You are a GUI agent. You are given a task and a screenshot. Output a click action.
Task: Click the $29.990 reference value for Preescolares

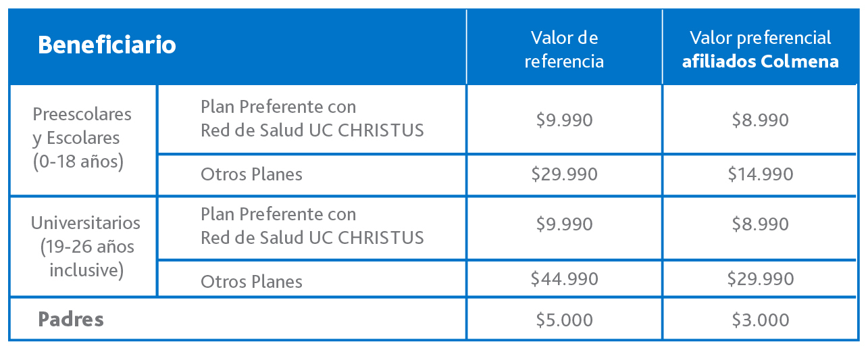(564, 174)
